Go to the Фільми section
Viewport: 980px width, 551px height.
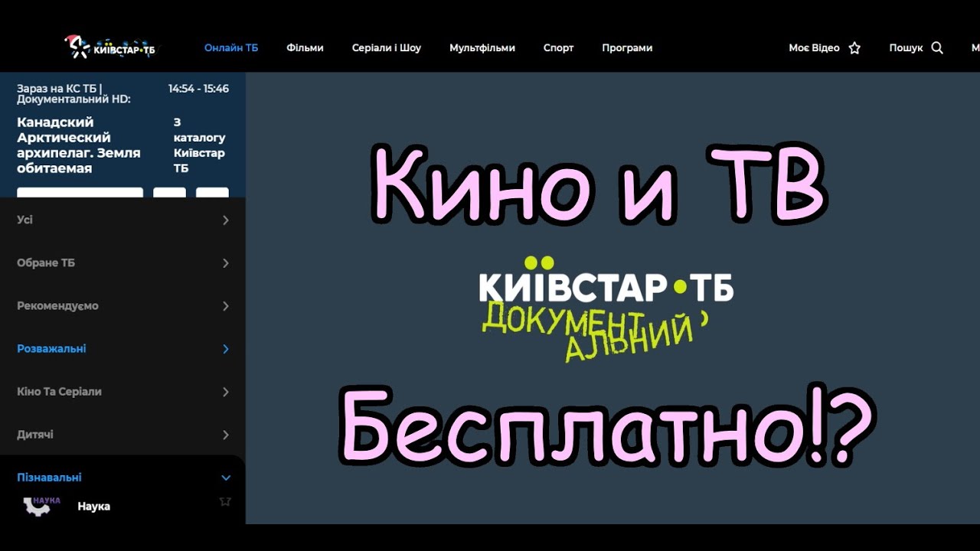[305, 47]
